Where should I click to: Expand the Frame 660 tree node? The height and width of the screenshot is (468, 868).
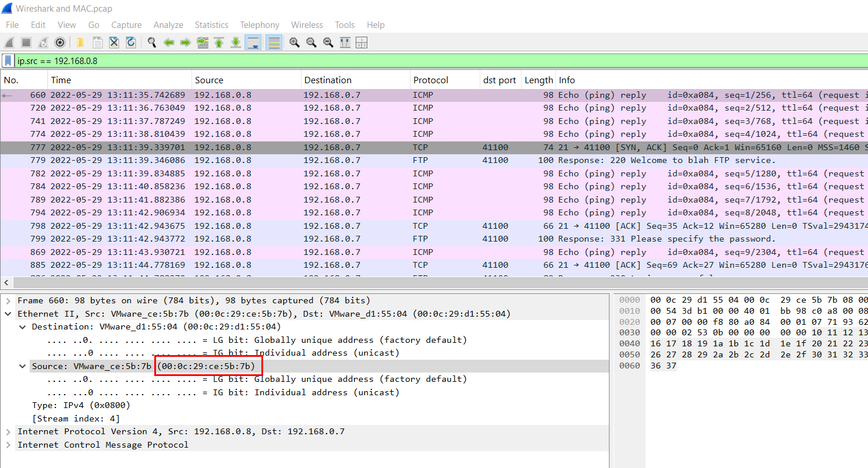pos(8,301)
